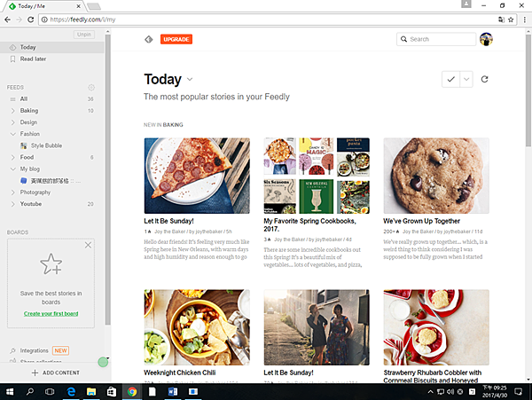Open taskbar search magnifier
532x400 pixels.
click(30, 392)
